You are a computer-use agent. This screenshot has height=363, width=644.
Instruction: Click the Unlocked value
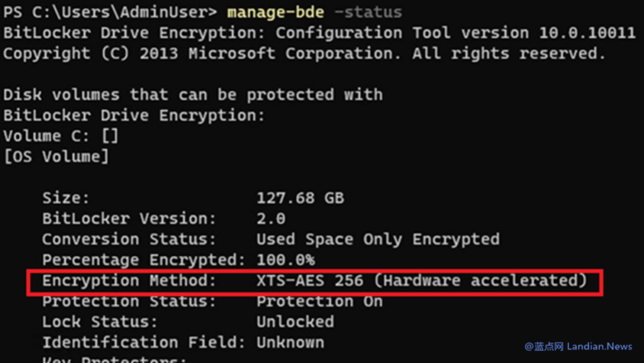pyautogui.click(x=295, y=322)
